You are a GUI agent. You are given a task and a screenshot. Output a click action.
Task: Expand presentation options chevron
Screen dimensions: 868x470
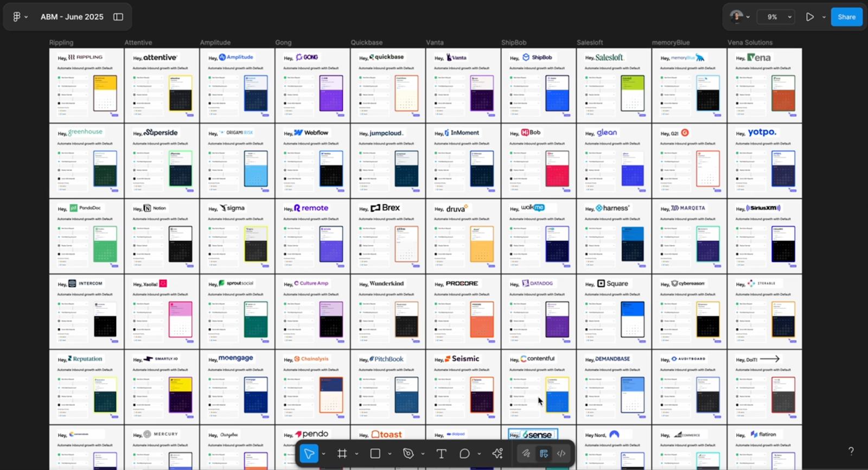click(x=824, y=17)
